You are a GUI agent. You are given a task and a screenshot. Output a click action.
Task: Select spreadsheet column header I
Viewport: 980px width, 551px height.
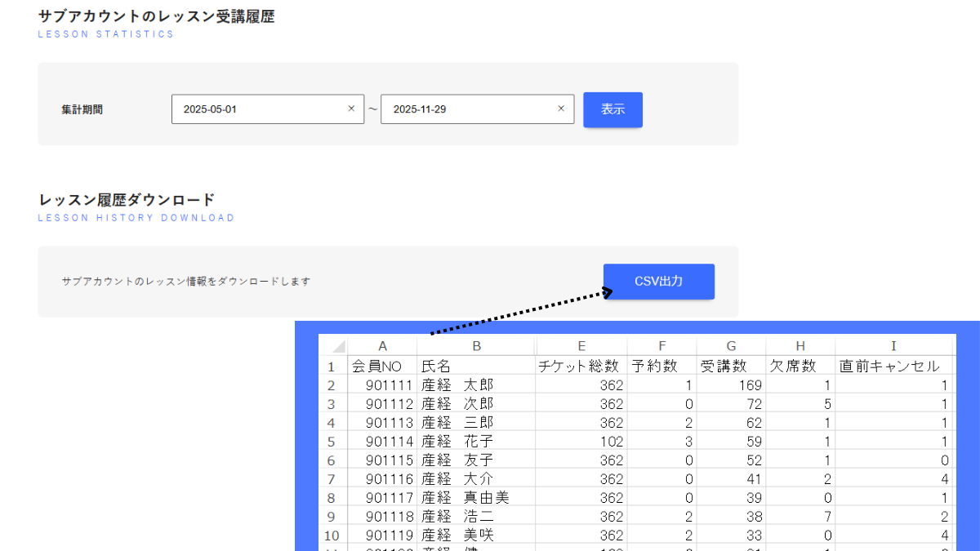click(893, 344)
